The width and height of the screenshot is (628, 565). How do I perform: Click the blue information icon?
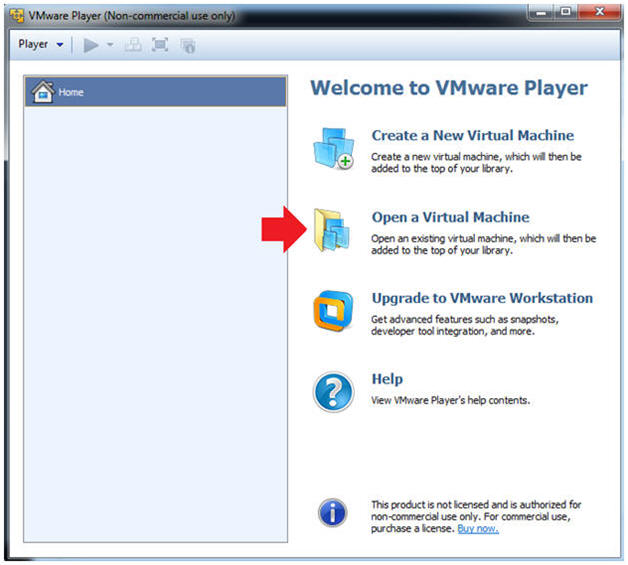coord(332,513)
